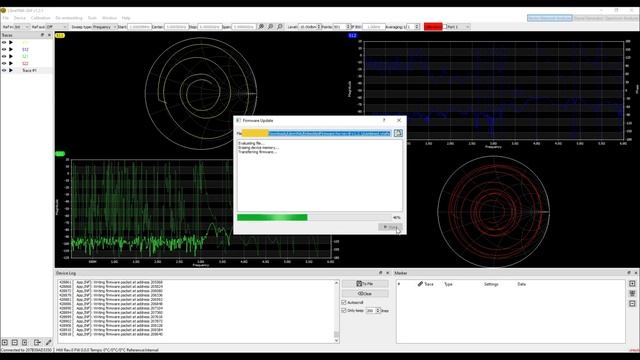Click the red status button in toolbar
Viewport: 640px width, 360px height.
pos(433,27)
